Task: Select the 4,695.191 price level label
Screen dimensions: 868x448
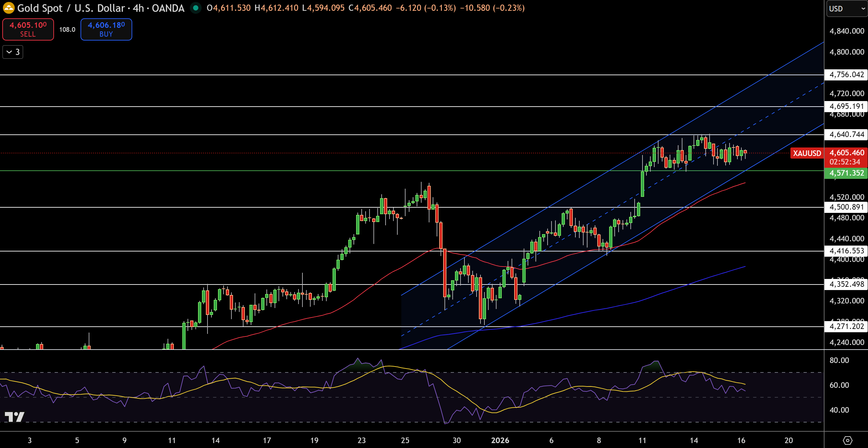Action: point(846,106)
